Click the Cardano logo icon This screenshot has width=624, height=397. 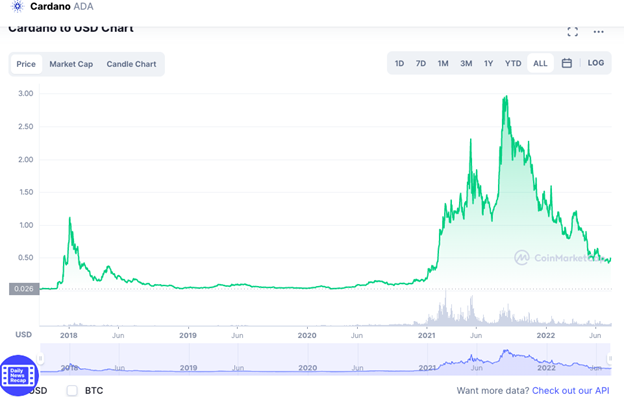coord(17,6)
